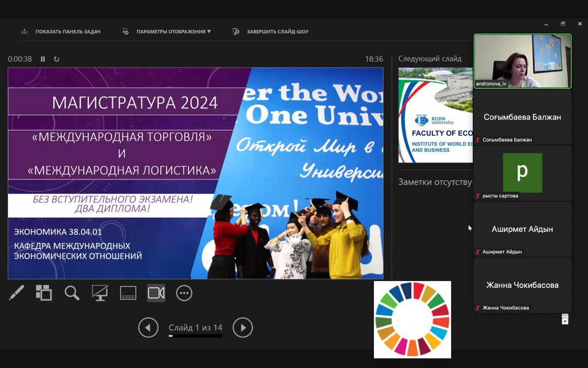This screenshot has width=588, height=368.
Task: Click the green P avatar
Action: click(523, 172)
